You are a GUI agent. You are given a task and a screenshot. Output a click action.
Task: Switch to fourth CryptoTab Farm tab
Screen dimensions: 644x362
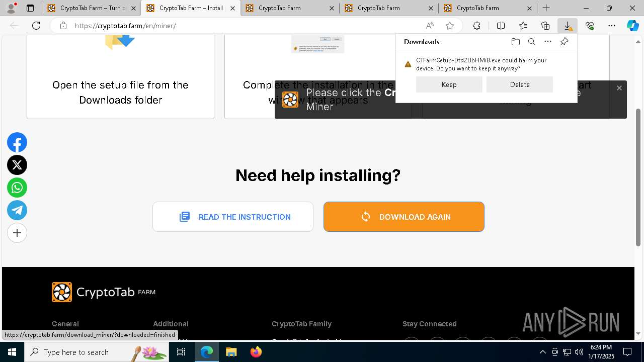(388, 8)
